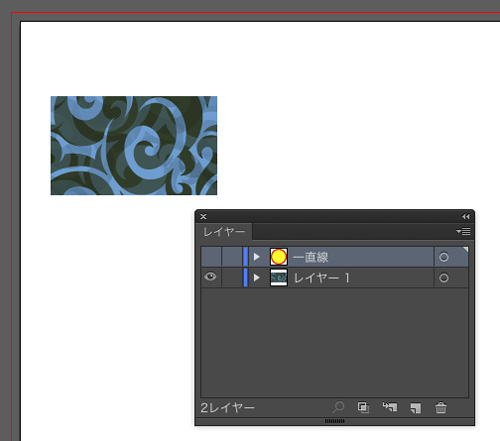
Task: Click Create New Sublayer icon
Action: coord(390,407)
